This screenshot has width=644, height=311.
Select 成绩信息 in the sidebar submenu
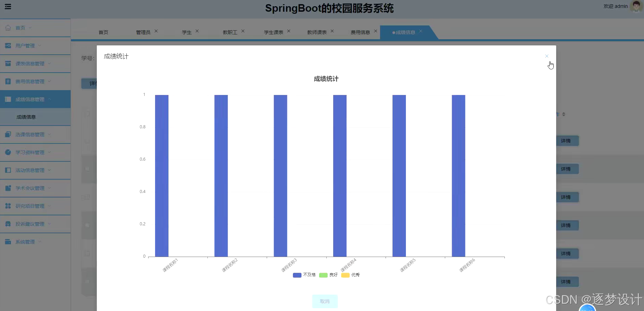(x=26, y=117)
